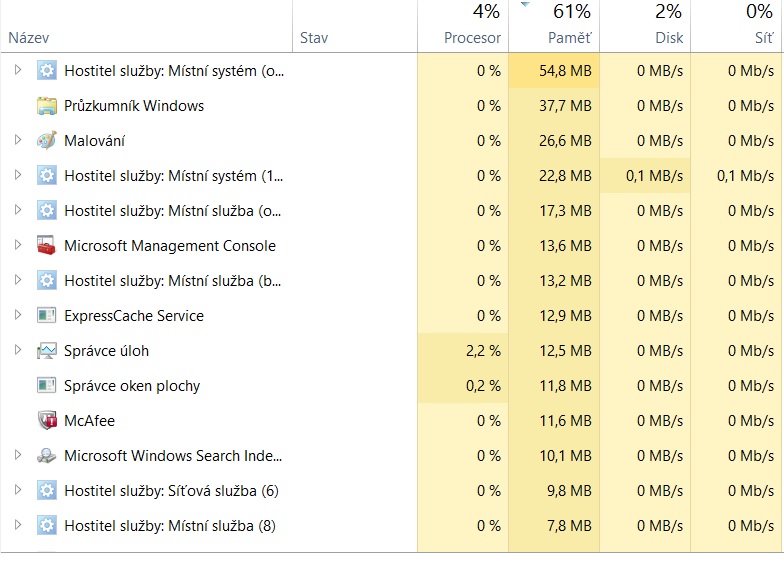Expand the Microsoft Management Console entry
784x562 pixels.
[x=17, y=246]
